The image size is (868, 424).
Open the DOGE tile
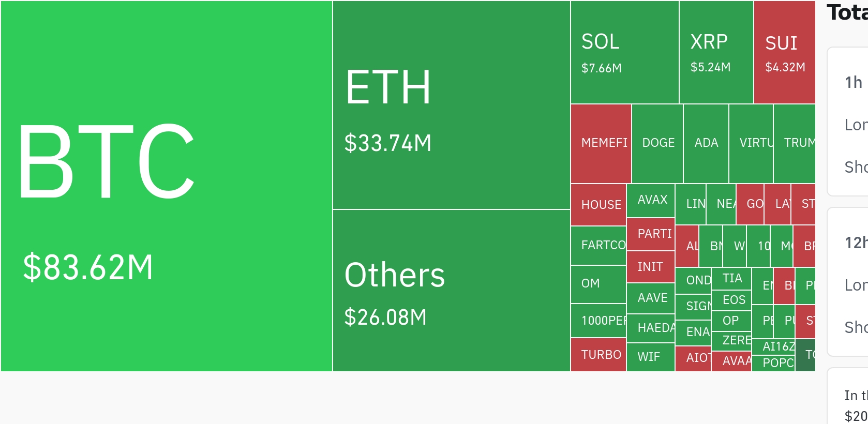tap(657, 144)
